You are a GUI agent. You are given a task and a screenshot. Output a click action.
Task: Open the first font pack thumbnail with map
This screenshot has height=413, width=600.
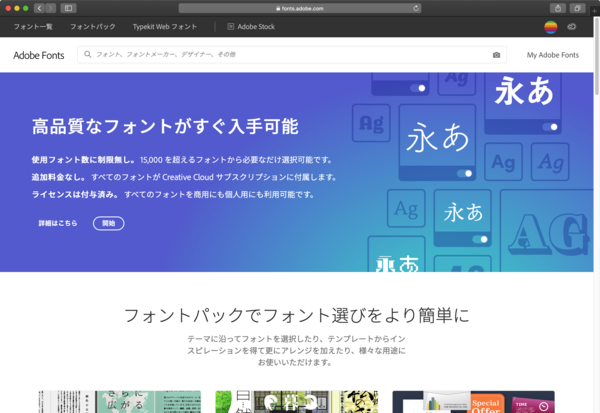pyautogui.click(x=120, y=402)
